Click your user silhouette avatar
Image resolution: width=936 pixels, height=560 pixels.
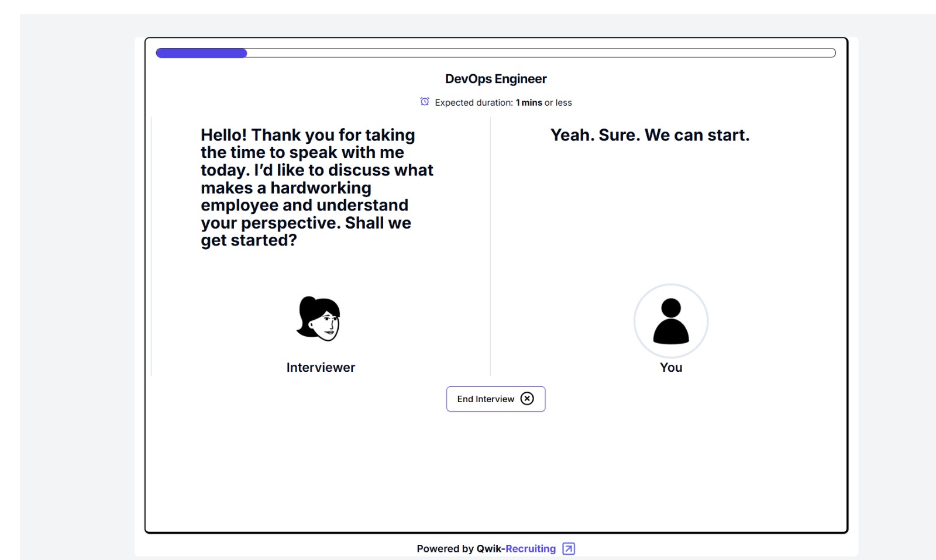coord(671,321)
